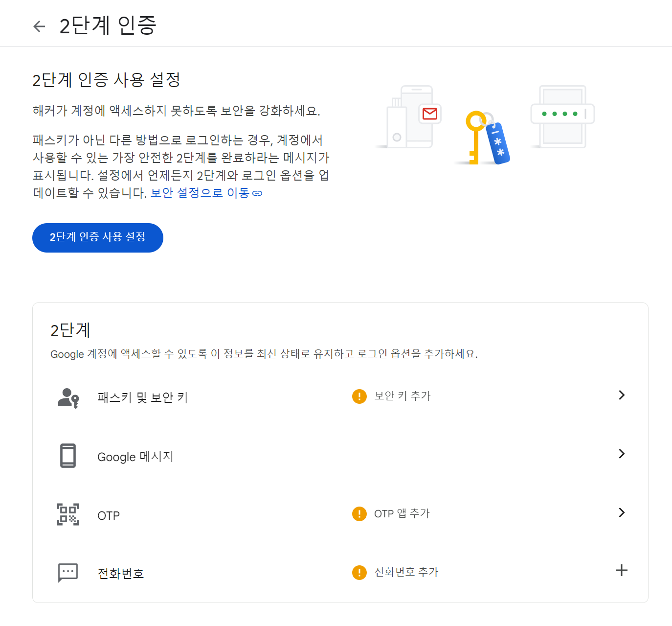This screenshot has height=626, width=672.
Task: Click the plus icon to add phone number
Action: click(x=621, y=570)
